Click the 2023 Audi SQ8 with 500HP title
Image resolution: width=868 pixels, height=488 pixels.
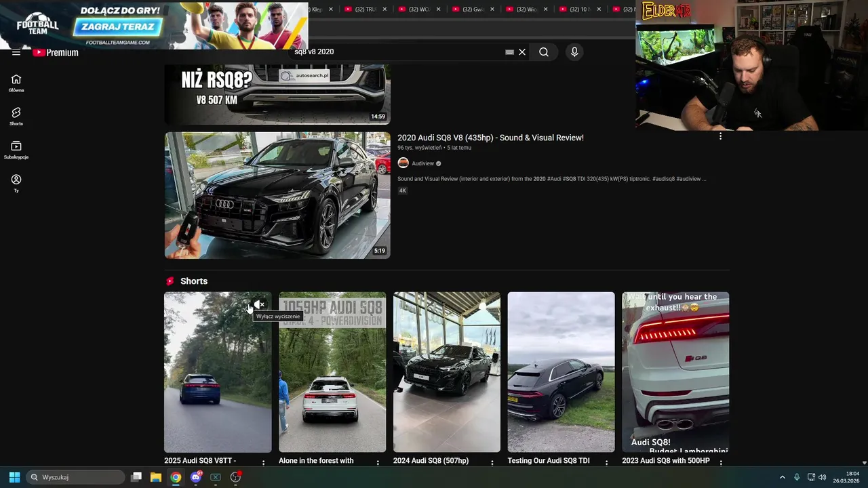click(666, 461)
